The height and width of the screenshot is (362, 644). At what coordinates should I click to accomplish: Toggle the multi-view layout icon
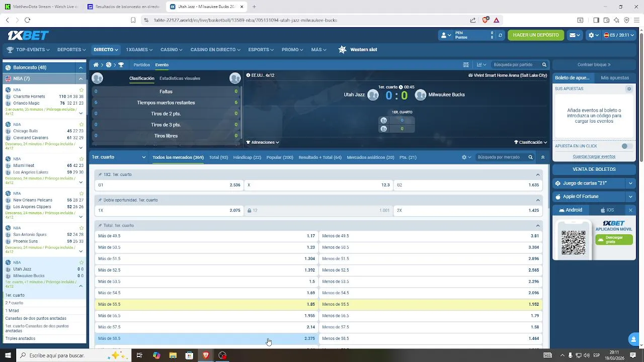click(466, 65)
